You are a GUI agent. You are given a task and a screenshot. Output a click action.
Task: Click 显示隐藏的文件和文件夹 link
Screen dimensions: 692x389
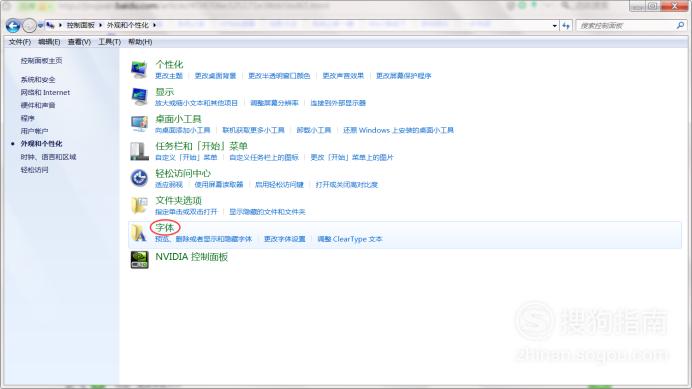[x=267, y=212]
